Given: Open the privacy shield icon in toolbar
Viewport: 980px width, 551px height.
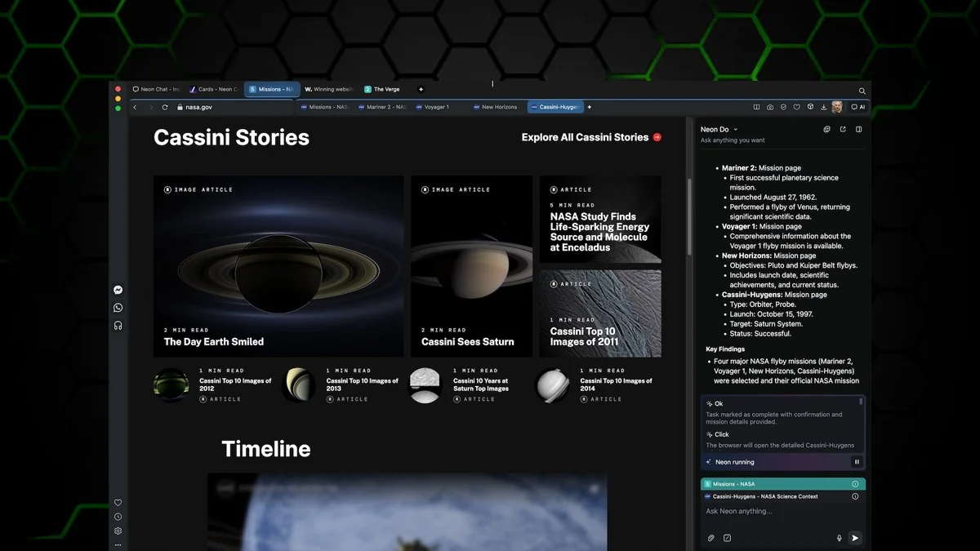Looking at the screenshot, I should coord(782,107).
